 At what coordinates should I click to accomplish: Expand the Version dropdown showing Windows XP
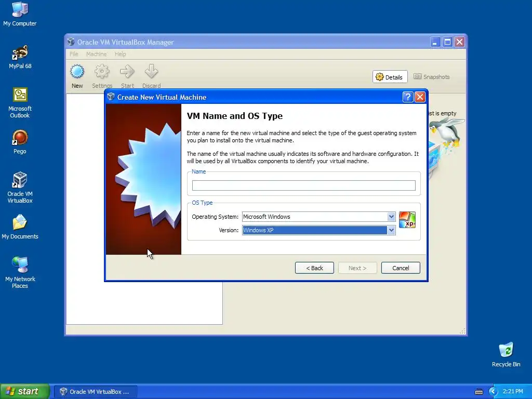[391, 230]
